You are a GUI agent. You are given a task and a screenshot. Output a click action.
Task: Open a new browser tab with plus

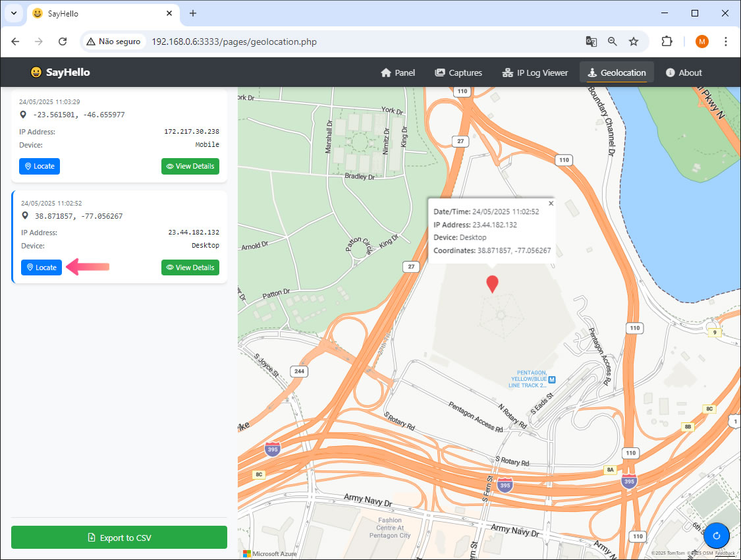[x=193, y=13]
